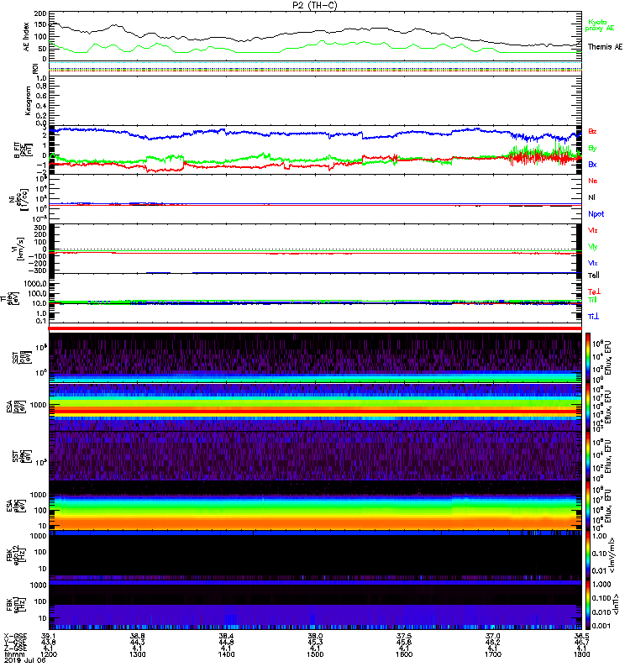
Task: Click the X-GSE row label
Action: click(x=15, y=637)
